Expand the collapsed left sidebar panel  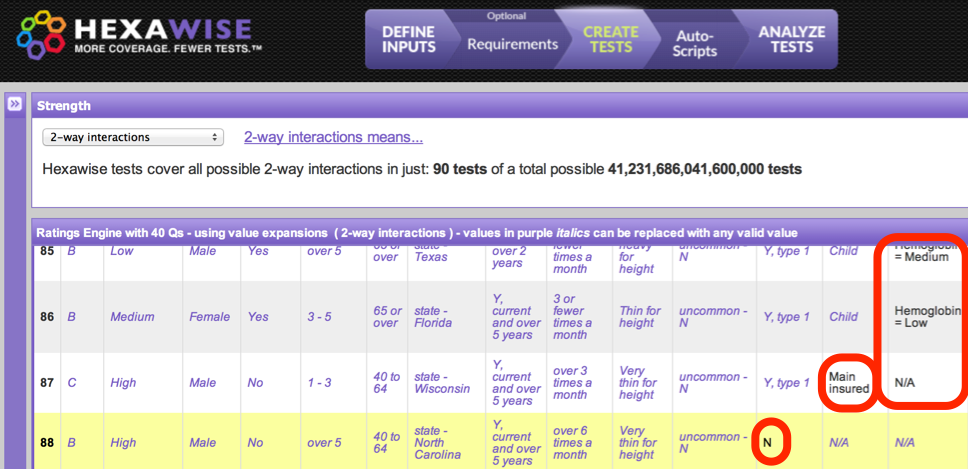pyautogui.click(x=14, y=105)
